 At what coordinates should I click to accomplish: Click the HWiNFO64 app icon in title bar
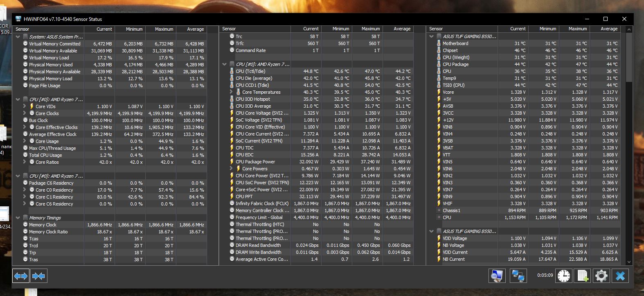[x=18, y=19]
